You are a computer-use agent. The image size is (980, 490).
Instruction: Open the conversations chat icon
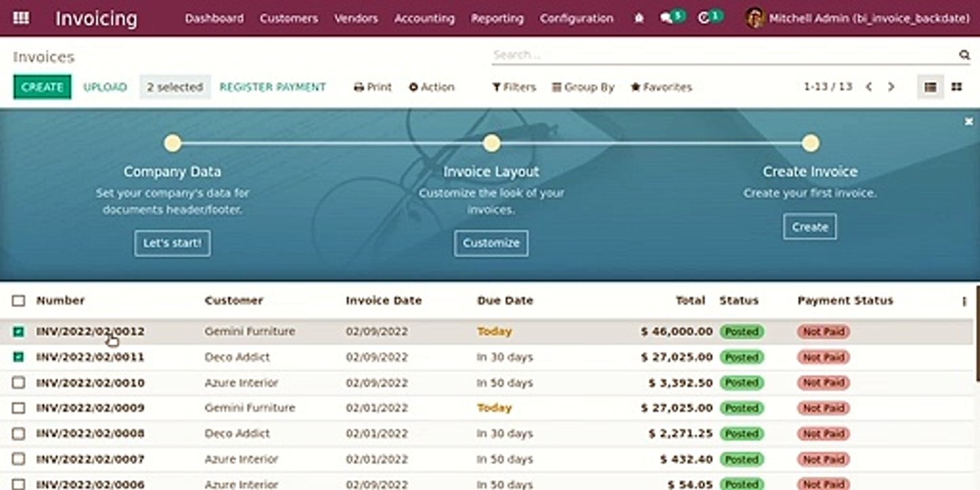point(666,18)
